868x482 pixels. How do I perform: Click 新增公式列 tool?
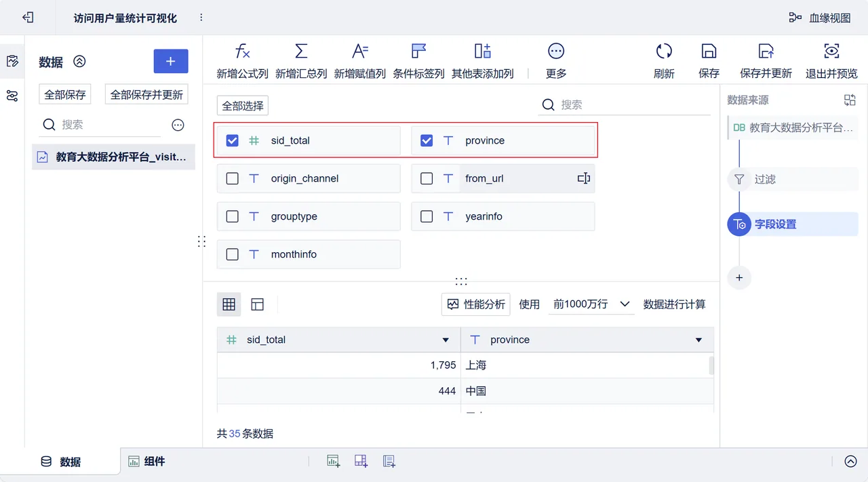click(x=243, y=61)
